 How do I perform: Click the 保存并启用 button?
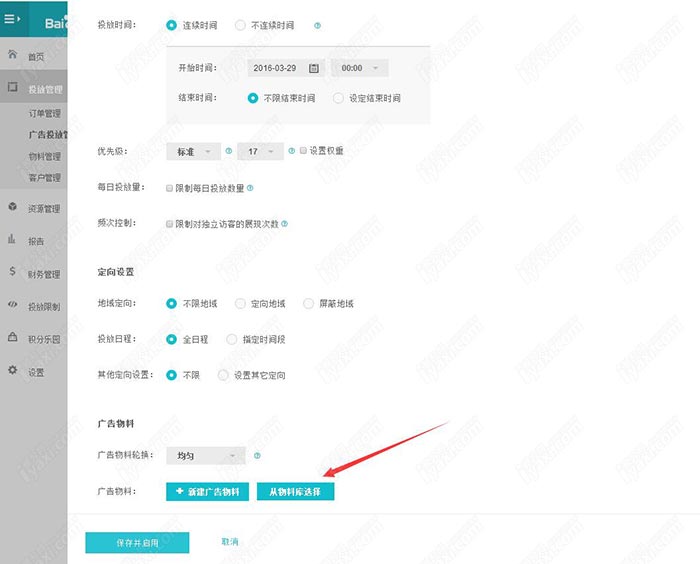[137, 542]
